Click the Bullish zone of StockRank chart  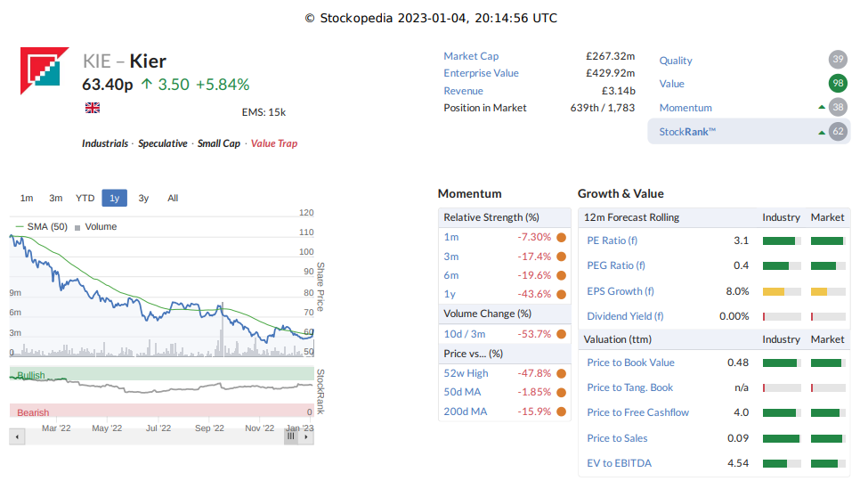click(162, 373)
